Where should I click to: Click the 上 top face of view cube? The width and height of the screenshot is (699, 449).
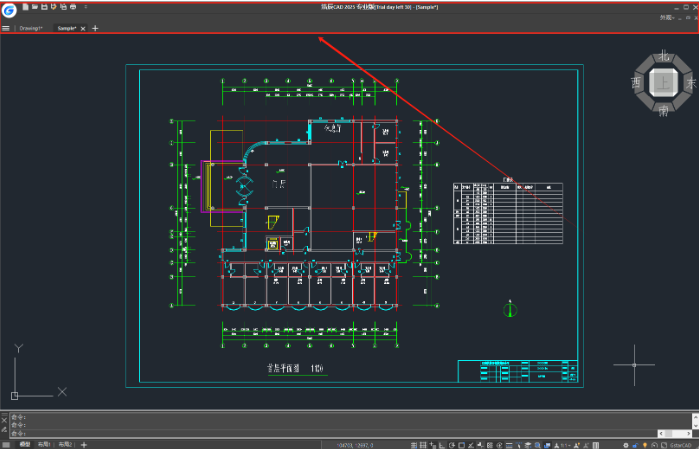click(663, 84)
